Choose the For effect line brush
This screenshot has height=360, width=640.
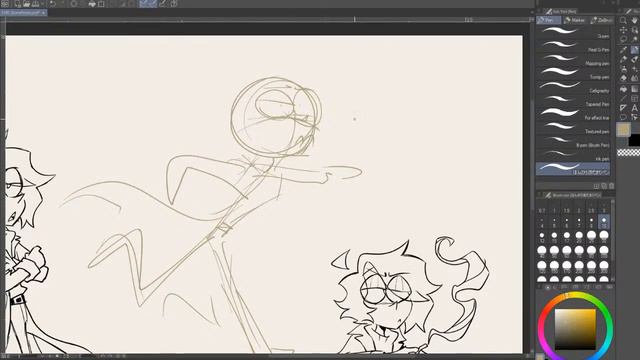click(573, 115)
